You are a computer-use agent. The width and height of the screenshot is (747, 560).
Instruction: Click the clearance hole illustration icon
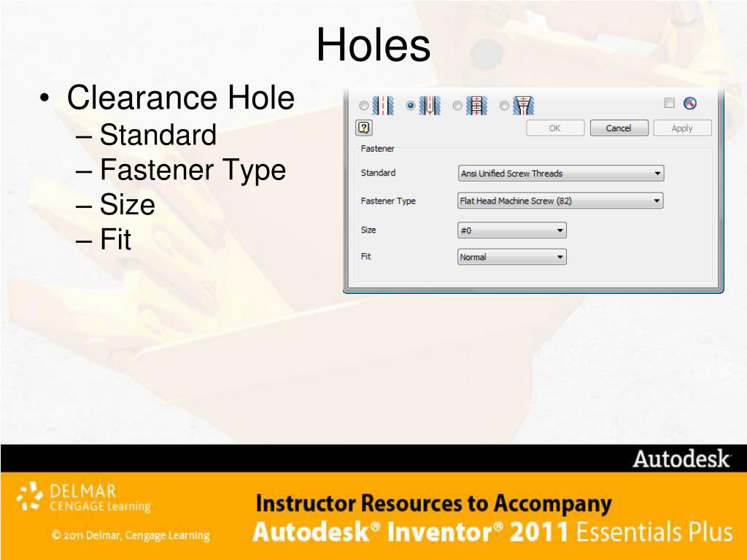[430, 105]
